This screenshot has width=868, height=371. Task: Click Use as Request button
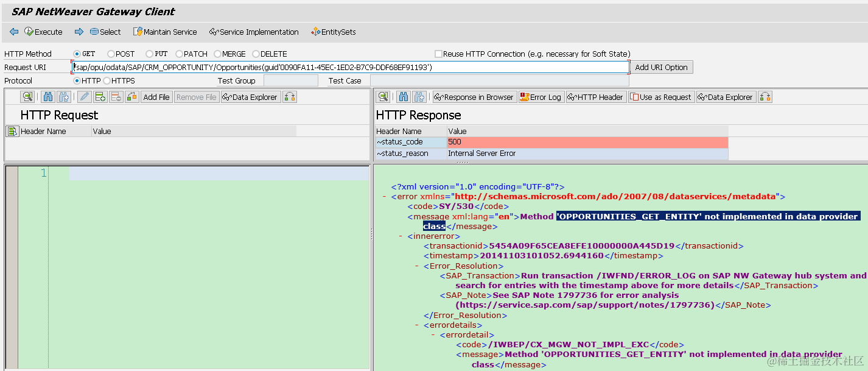[661, 97]
